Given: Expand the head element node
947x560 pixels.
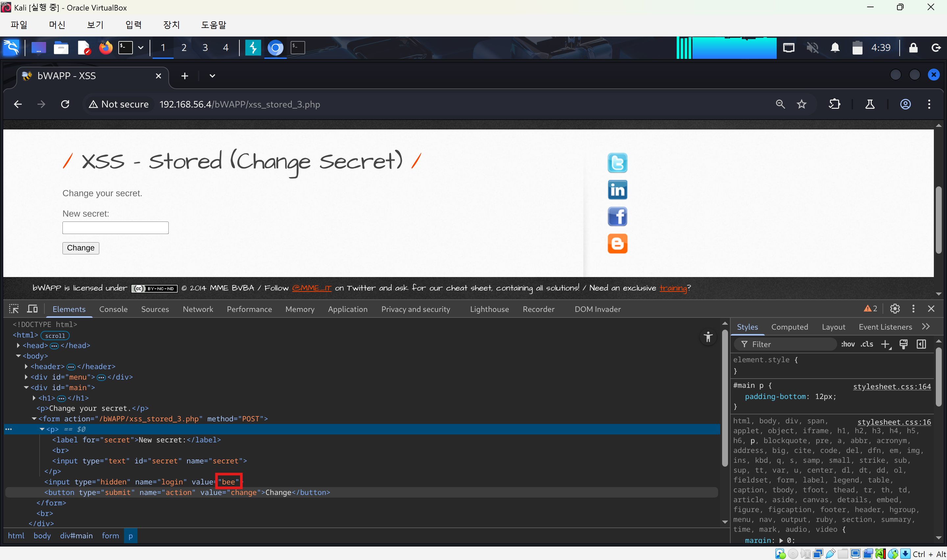Looking at the screenshot, I should click(18, 345).
